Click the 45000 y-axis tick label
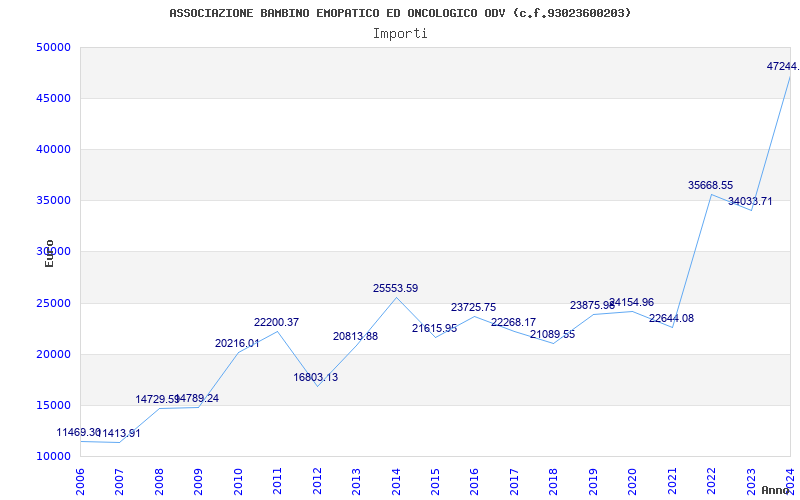This screenshot has height=500, width=800. click(x=53, y=98)
